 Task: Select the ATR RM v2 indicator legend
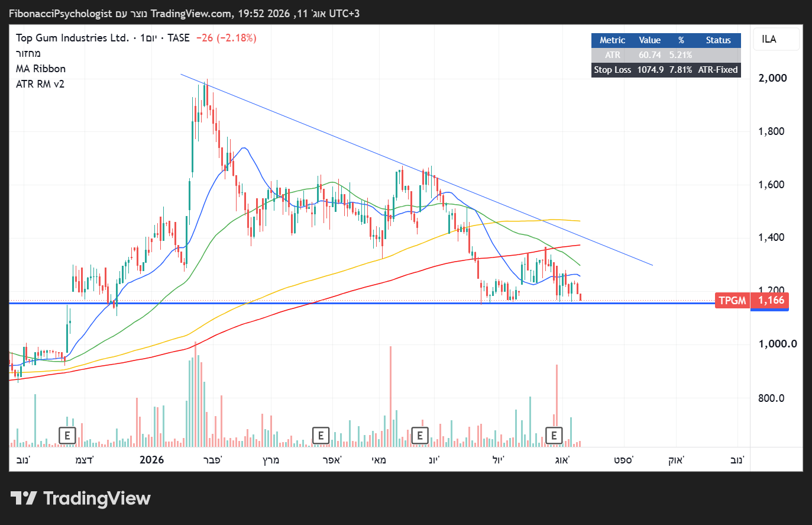point(40,84)
